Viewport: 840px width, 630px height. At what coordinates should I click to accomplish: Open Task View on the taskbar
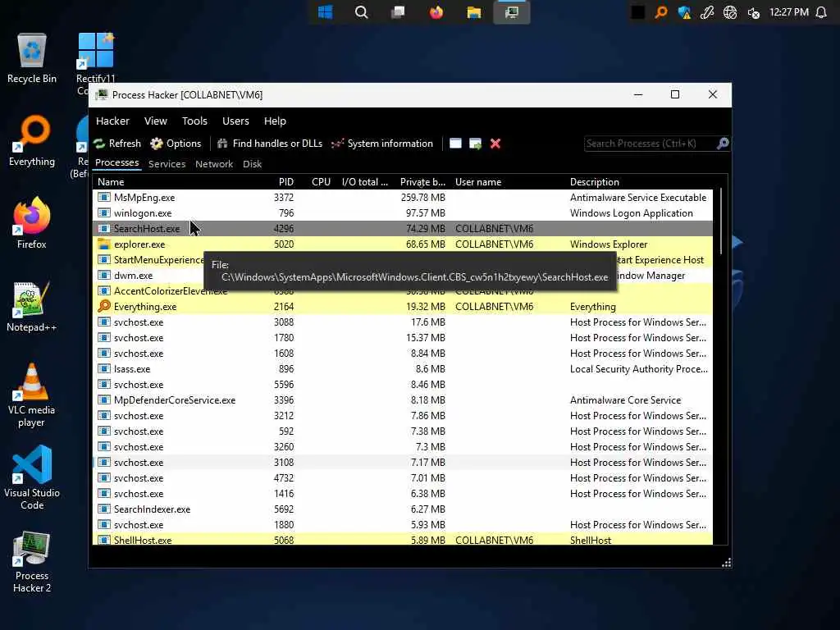tap(398, 12)
